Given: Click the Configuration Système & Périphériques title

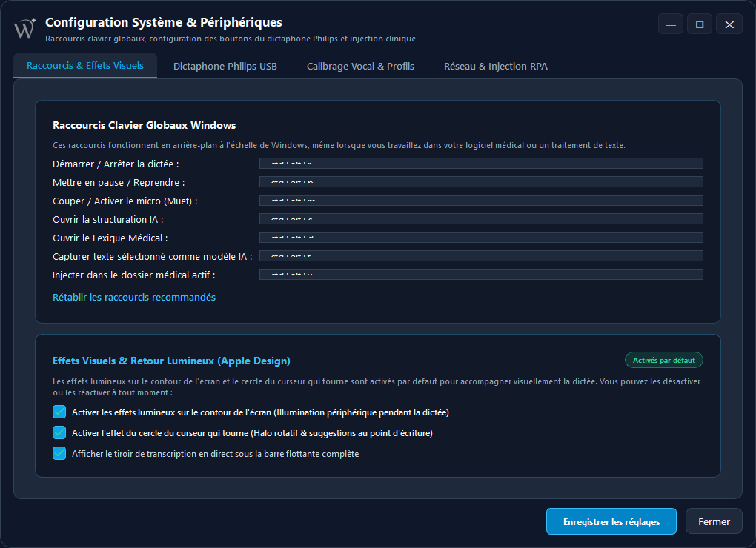Looking at the screenshot, I should point(164,23).
